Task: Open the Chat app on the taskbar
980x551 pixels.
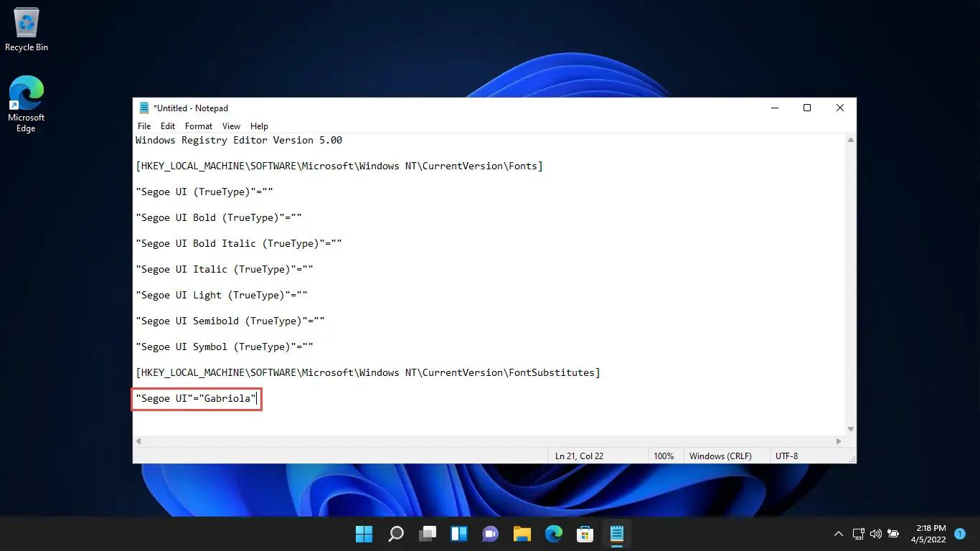Action: (x=491, y=534)
